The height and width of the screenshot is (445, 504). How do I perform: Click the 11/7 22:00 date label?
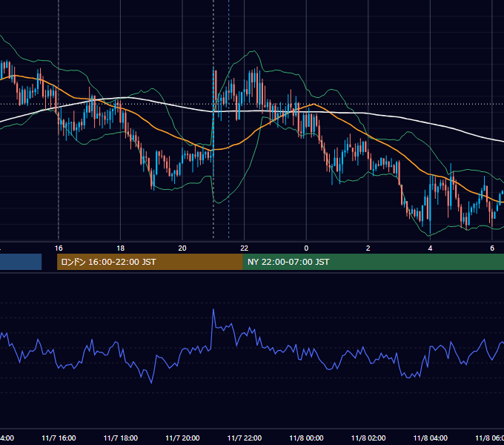pyautogui.click(x=245, y=438)
